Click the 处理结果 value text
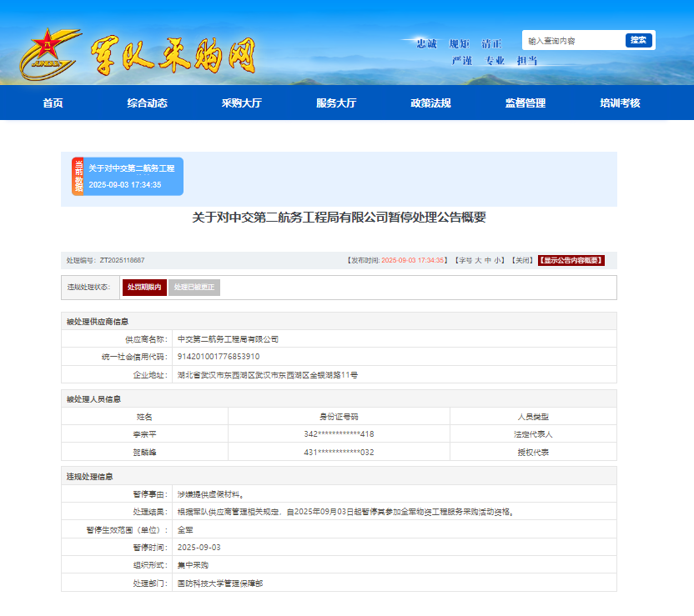The height and width of the screenshot is (616, 694). (345, 512)
